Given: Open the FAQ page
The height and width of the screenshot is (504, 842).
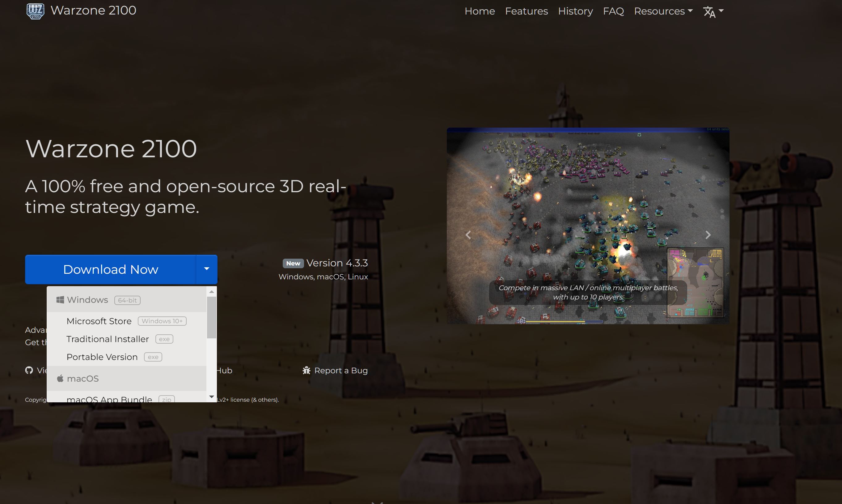Looking at the screenshot, I should tap(613, 11).
